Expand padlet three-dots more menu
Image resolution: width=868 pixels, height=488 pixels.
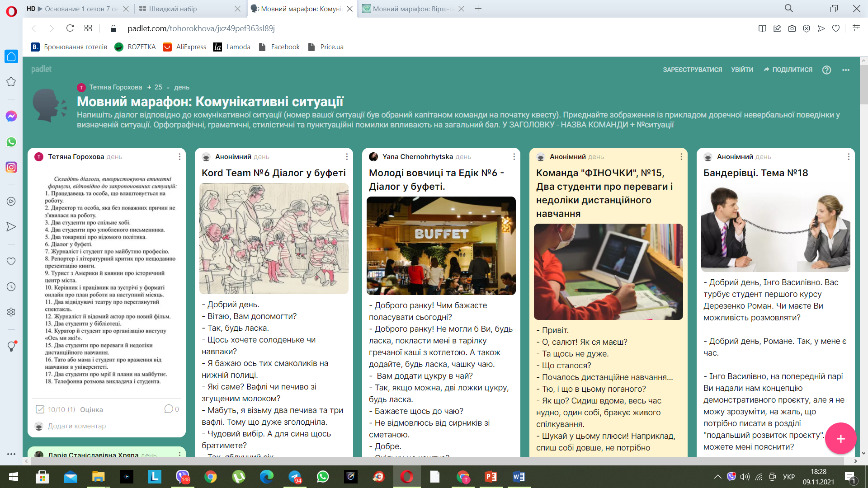click(846, 70)
